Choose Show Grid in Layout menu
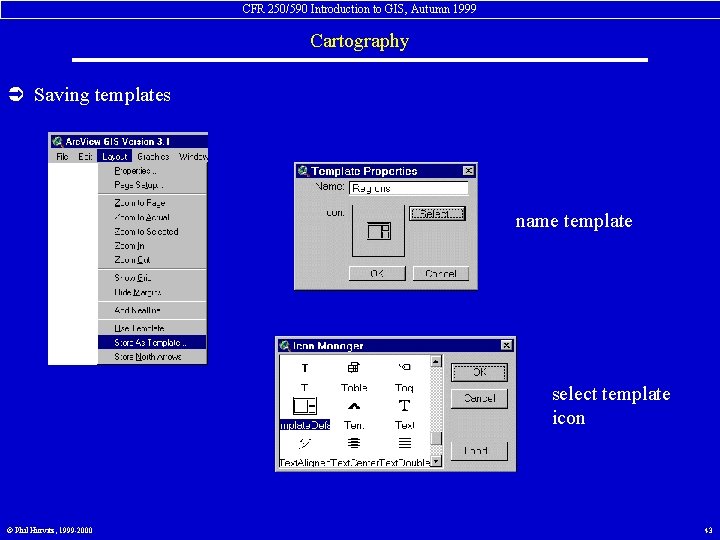 click(152, 278)
